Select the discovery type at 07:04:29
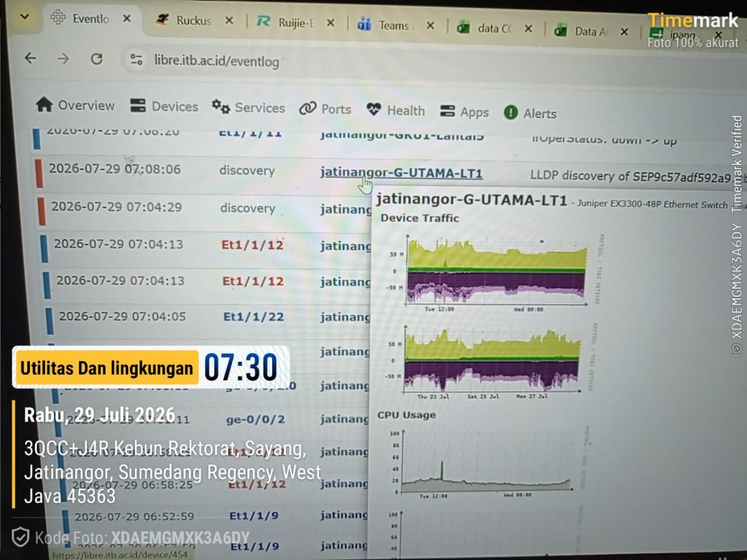Viewport: 747px width, 560px height. pyautogui.click(x=248, y=208)
